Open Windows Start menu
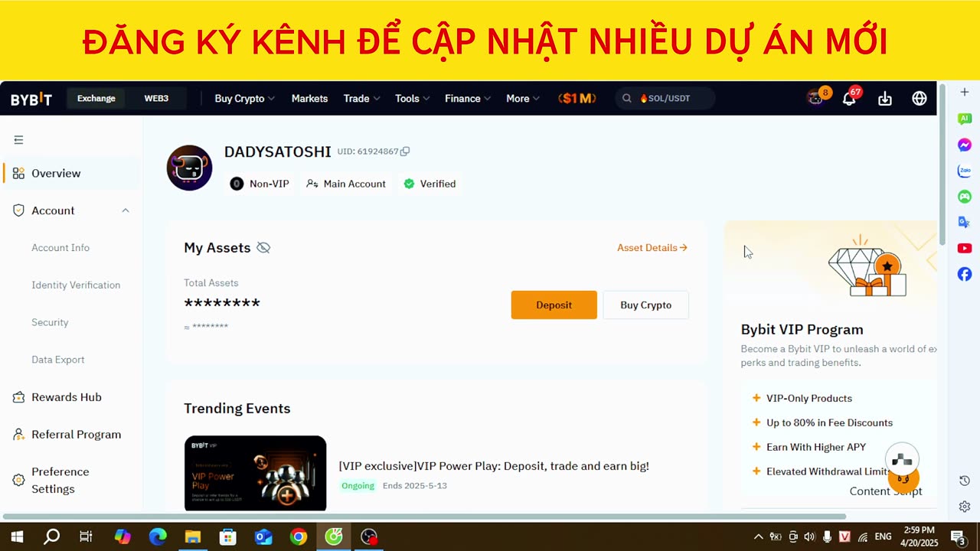Image resolution: width=980 pixels, height=551 pixels. (17, 536)
